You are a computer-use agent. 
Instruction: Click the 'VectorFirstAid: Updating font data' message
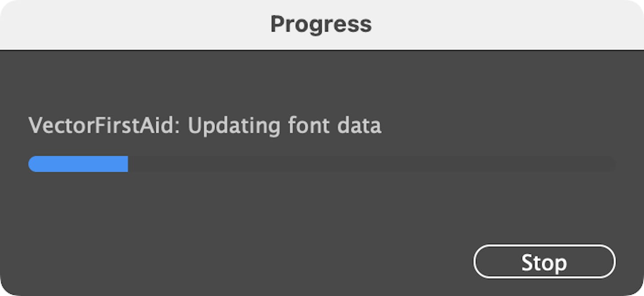205,125
